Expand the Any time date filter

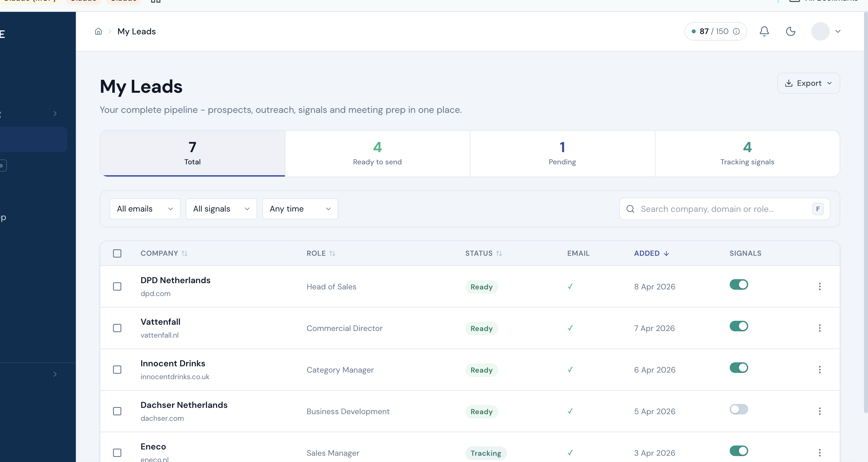[300, 209]
